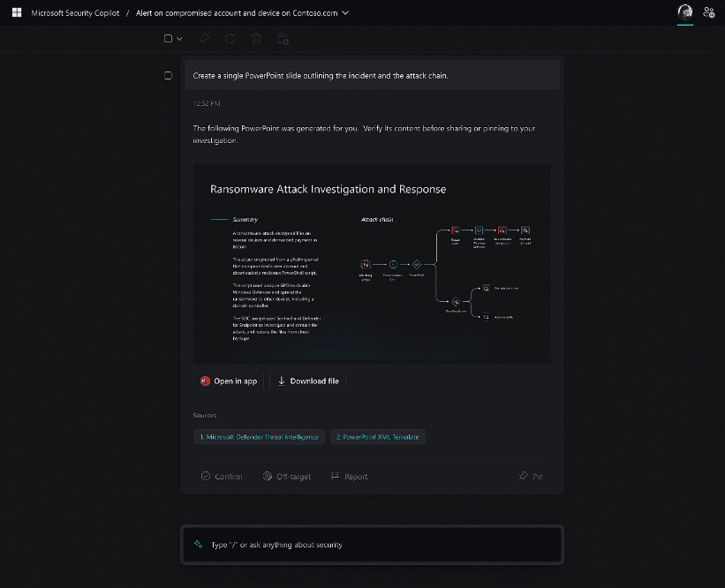Click the toolbar refresh/rerun icon
Image resolution: width=725 pixels, height=588 pixels.
230,39
